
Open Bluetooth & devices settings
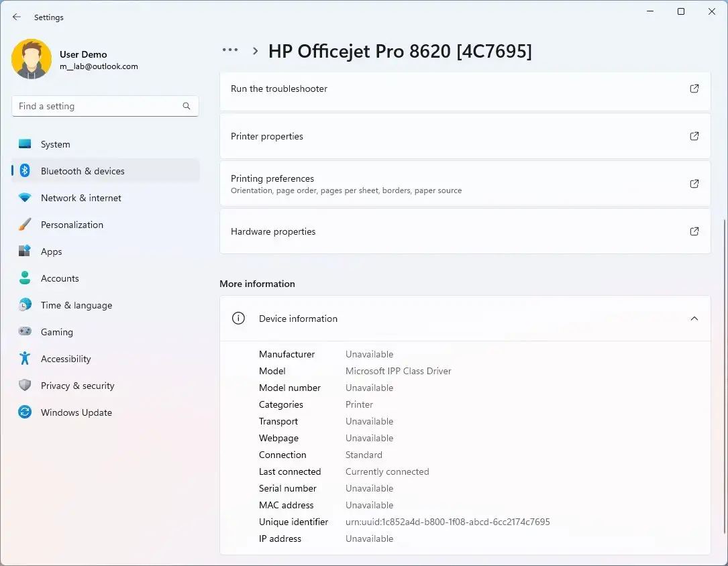(x=83, y=171)
